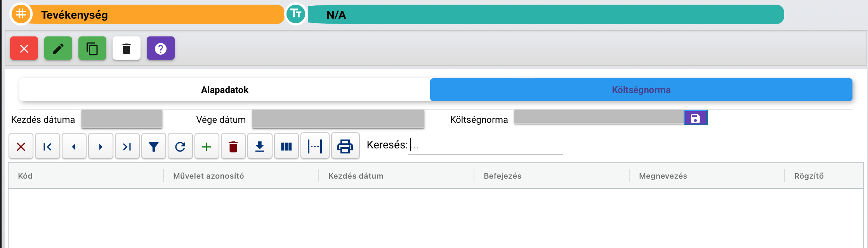
Task: Click the green pencil edit button
Action: [58, 48]
